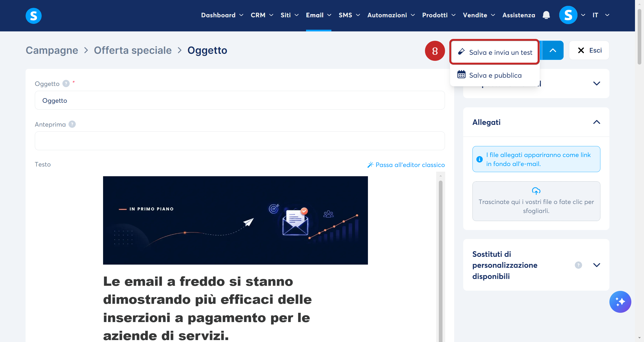Click the cloud upload icon
The height and width of the screenshot is (342, 644).
[536, 191]
